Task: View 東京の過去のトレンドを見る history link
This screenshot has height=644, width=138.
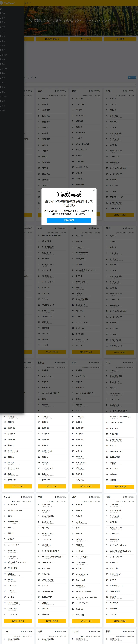Action: 57,96
